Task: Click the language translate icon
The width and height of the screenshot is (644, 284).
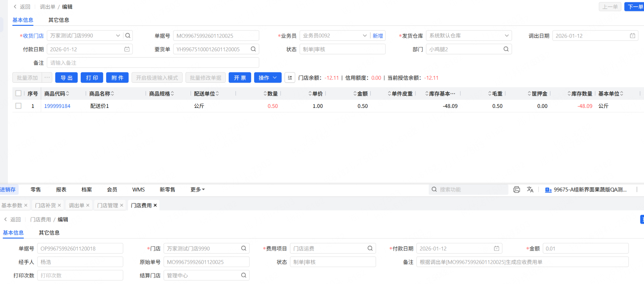Action: [x=530, y=190]
